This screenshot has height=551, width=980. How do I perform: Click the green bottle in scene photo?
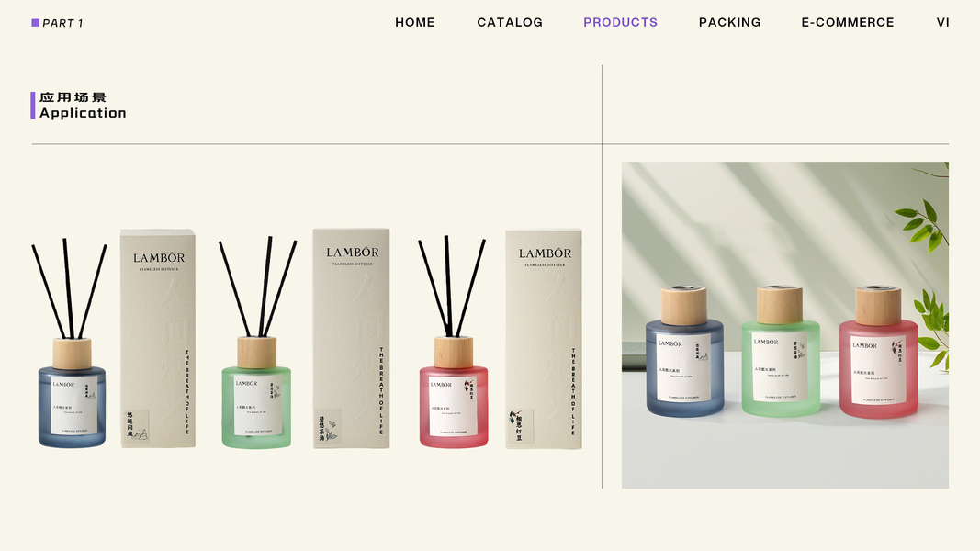[x=781, y=351]
